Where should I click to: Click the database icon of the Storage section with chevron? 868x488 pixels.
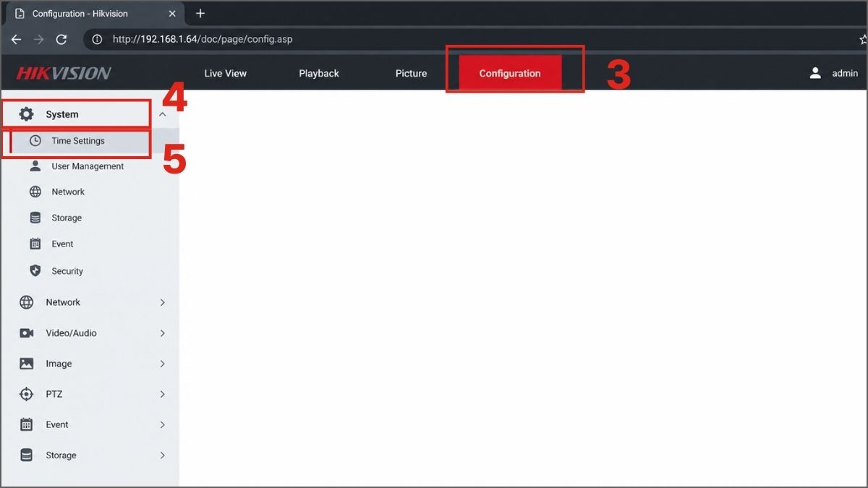(27, 455)
